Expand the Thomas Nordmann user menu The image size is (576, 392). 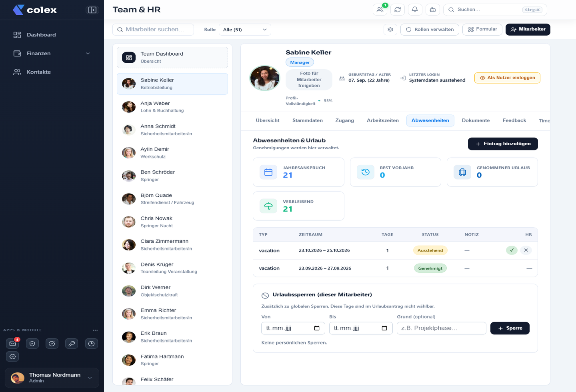(52, 378)
